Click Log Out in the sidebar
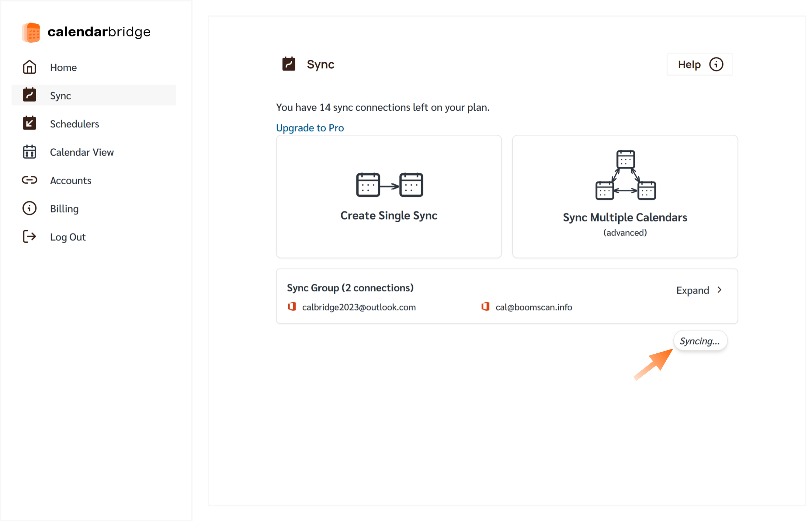 click(x=94, y=237)
